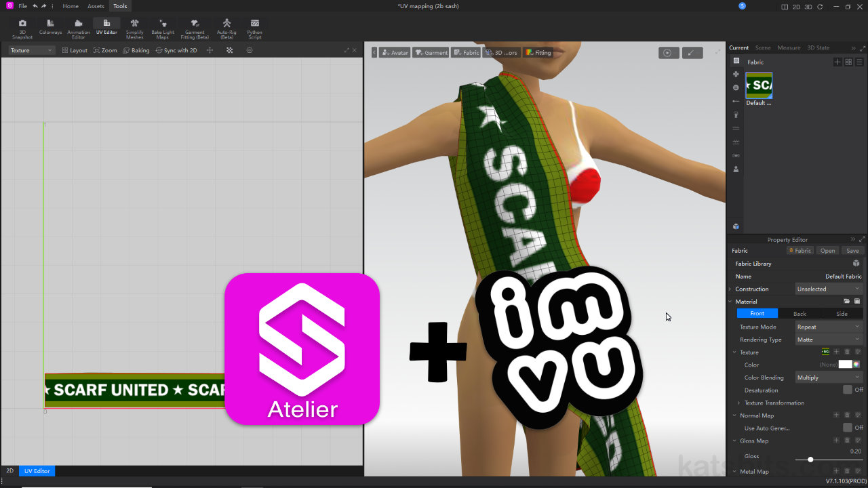Viewport: 868px width, 488px height.
Task: Switch to the Assets menu tab
Action: (x=96, y=6)
